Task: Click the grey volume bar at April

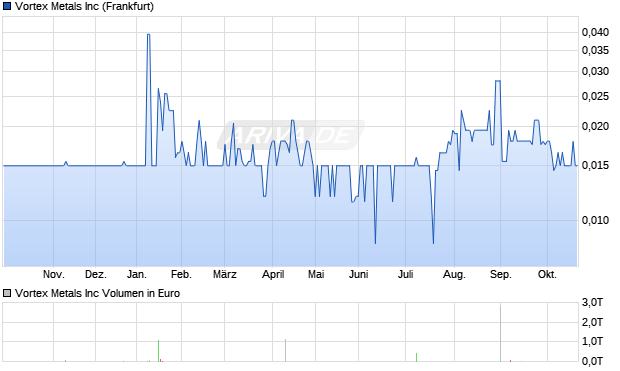Action: tap(285, 350)
